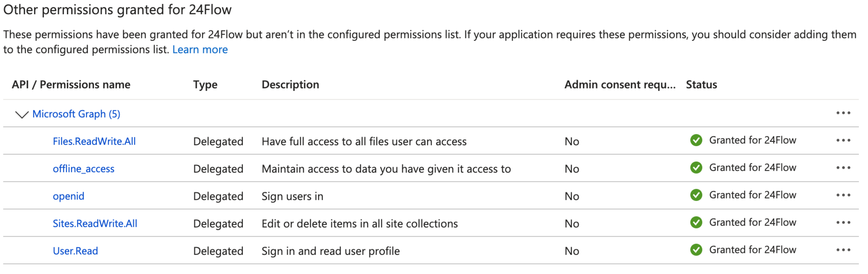Open ellipsis menu for Sites.ReadWrite.All row
Screen dimensions: 868x274
pyautogui.click(x=843, y=222)
